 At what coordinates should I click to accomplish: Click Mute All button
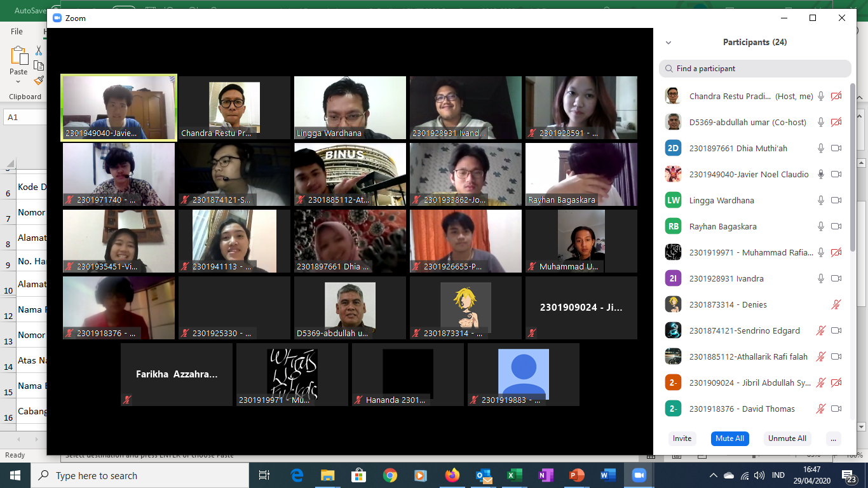tap(729, 438)
